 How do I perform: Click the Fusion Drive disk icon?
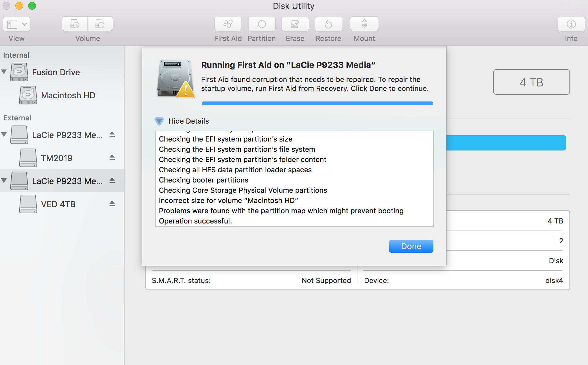tap(19, 72)
